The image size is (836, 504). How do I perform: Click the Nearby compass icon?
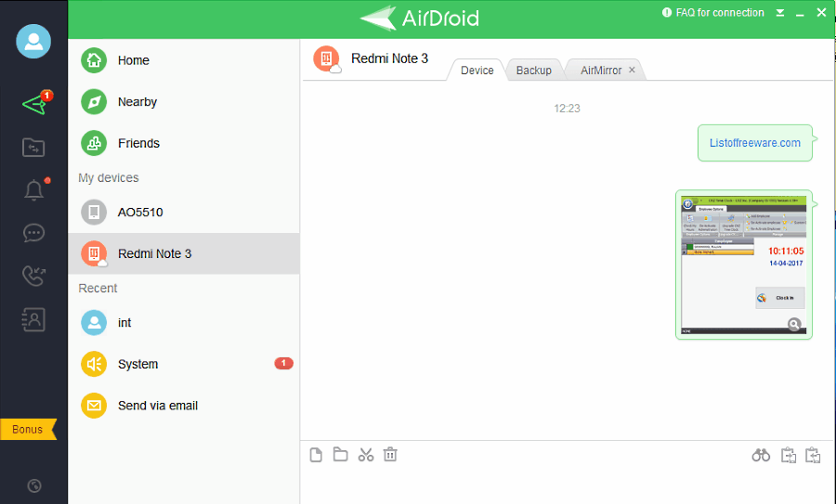coord(94,102)
